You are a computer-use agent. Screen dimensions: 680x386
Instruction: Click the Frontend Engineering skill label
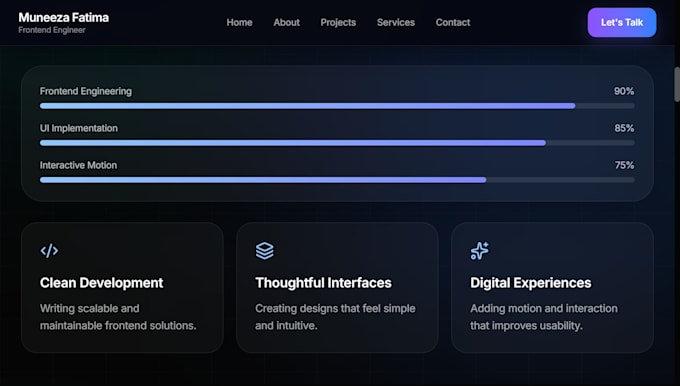86,92
